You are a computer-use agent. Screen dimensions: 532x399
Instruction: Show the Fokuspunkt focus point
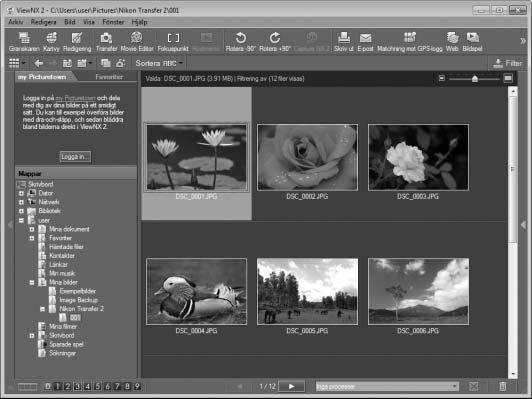click(173, 42)
